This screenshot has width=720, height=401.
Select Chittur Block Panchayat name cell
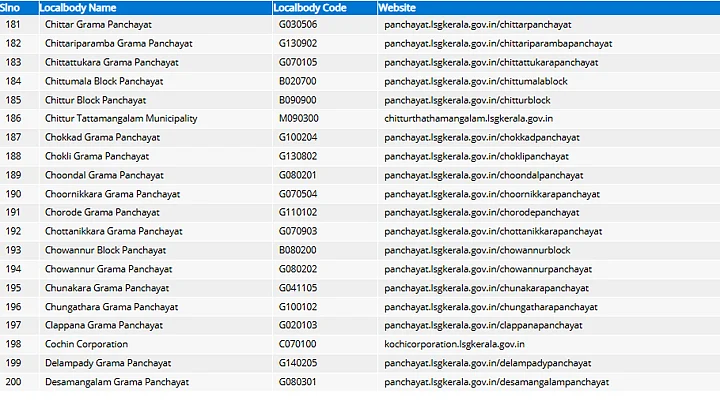pos(96,100)
